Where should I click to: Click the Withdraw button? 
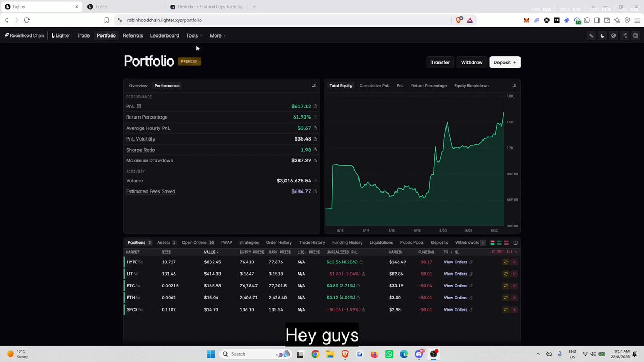472,62
